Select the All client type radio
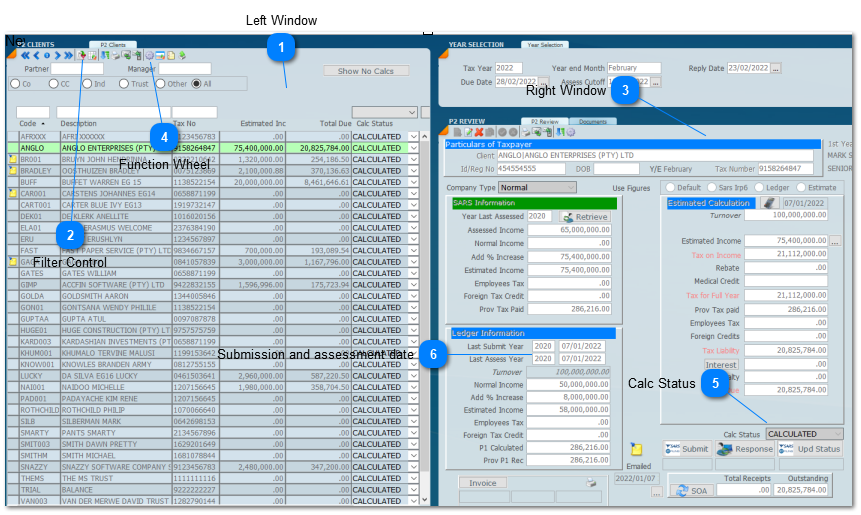This screenshot has width=861, height=515. 196,84
